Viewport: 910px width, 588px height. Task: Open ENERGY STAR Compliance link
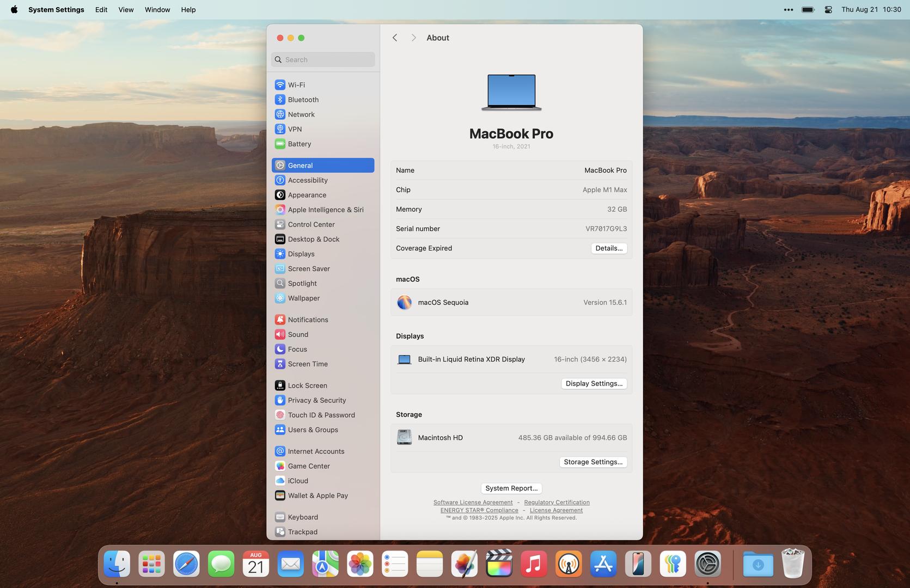pos(479,510)
